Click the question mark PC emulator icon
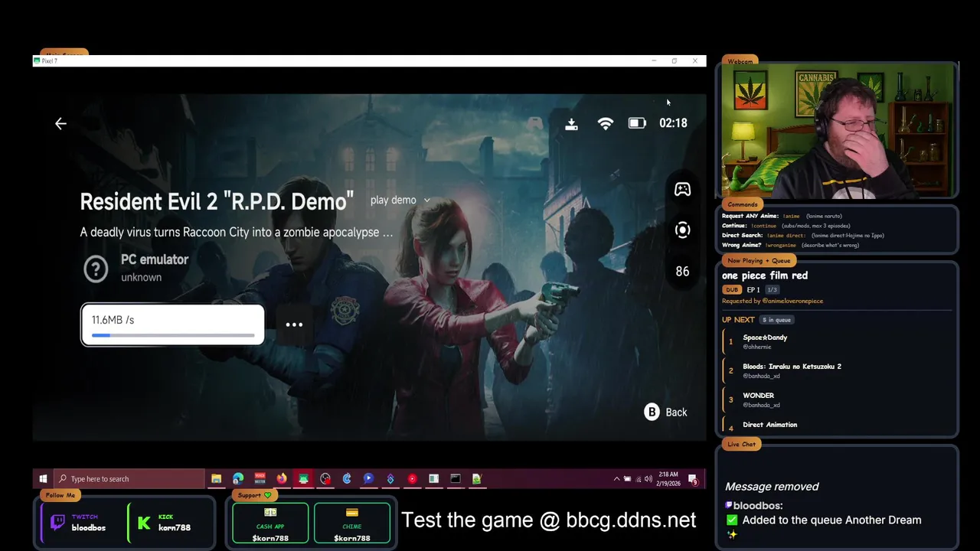 click(96, 269)
